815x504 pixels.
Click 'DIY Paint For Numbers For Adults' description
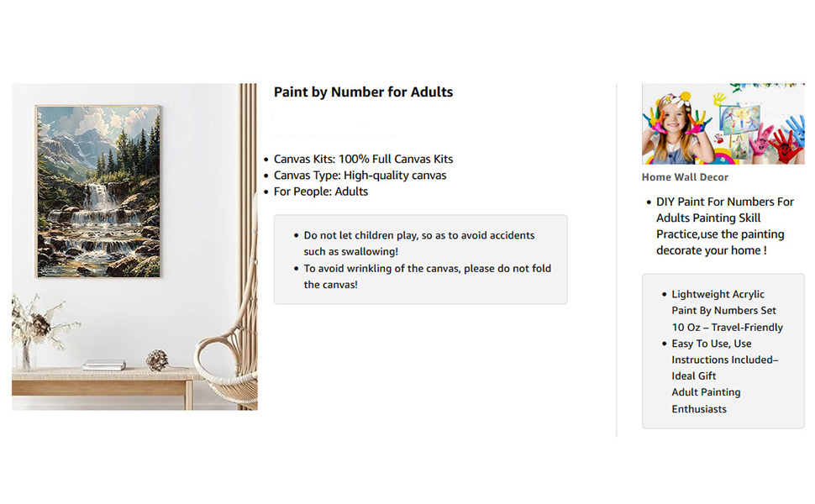[x=724, y=226]
